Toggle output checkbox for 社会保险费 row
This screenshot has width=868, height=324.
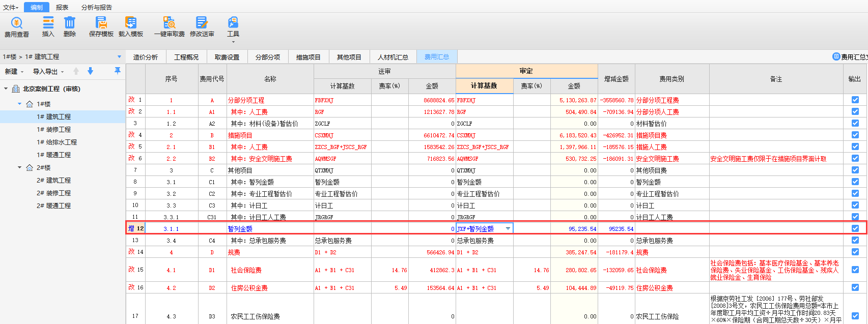point(855,270)
